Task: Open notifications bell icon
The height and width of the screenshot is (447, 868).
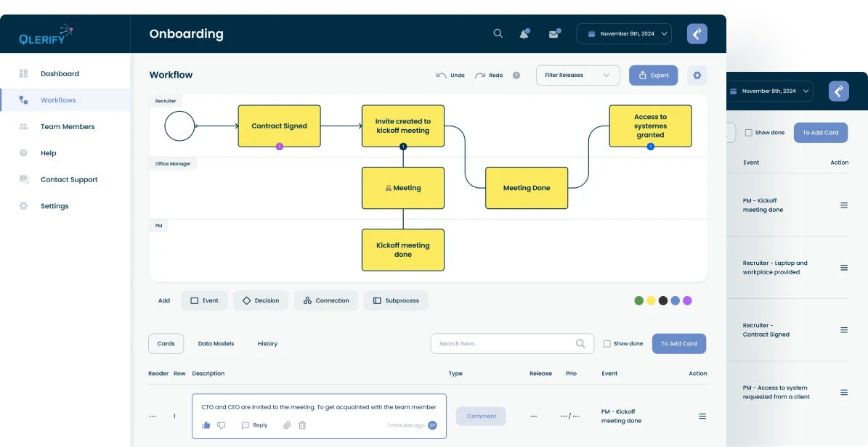Action: click(x=524, y=34)
